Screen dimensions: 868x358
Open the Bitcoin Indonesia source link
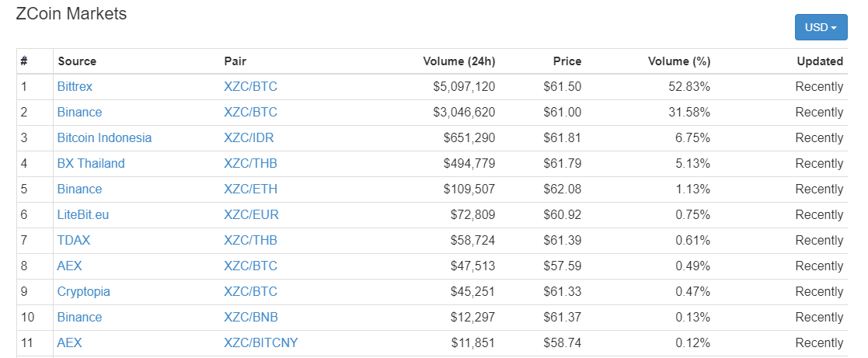104,137
